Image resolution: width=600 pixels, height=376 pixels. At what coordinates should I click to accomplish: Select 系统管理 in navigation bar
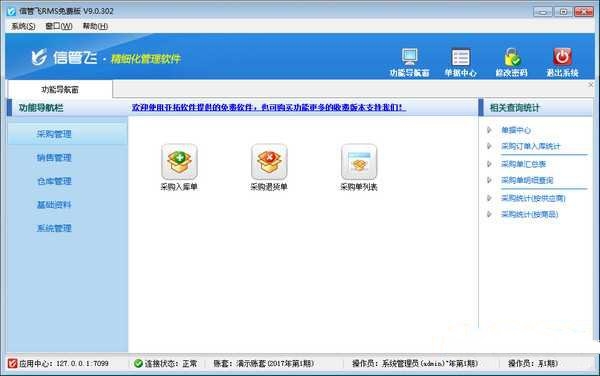[x=54, y=228]
